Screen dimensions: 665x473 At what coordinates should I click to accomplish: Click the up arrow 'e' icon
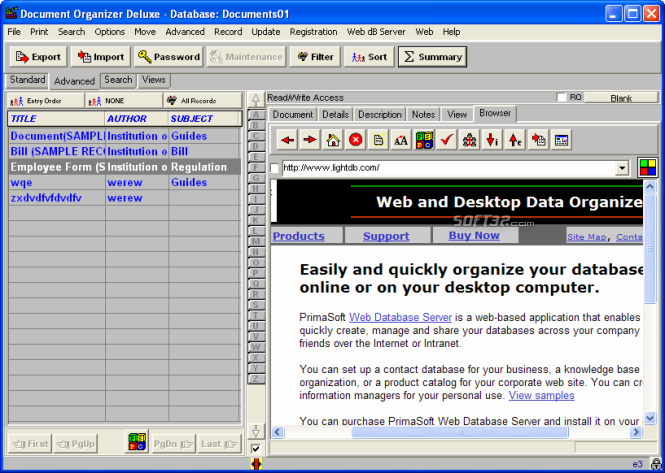515,140
